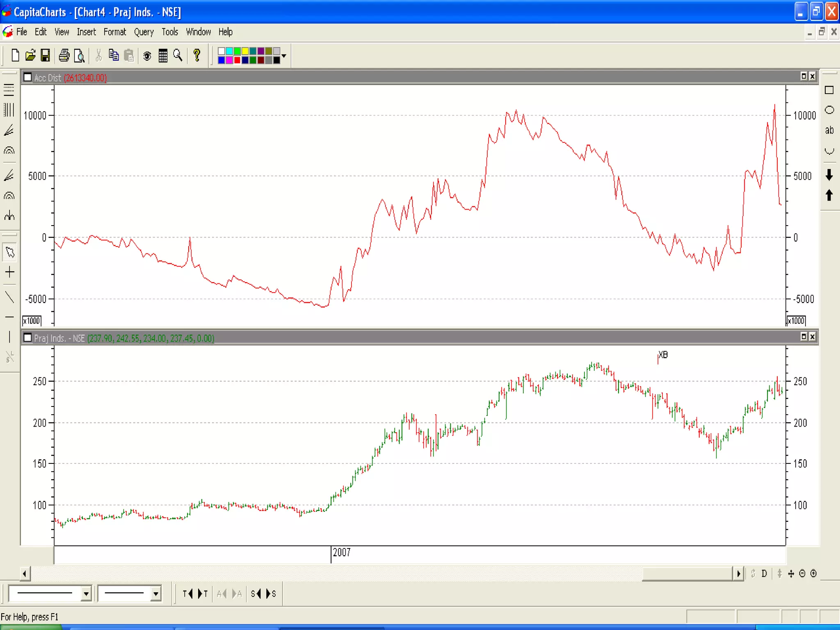Viewport: 840px width, 630px height.
Task: Click the data grid table icon
Action: (163, 55)
